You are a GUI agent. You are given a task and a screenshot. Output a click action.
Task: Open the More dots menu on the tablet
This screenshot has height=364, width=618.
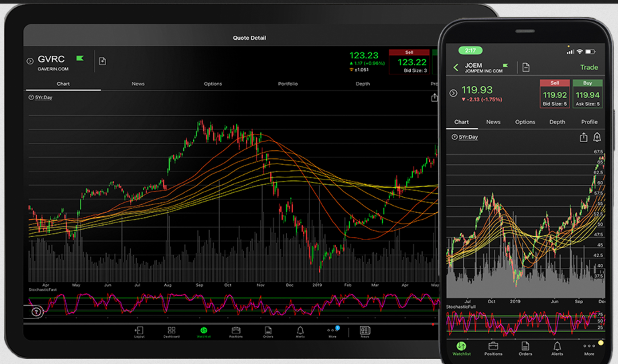click(x=333, y=331)
